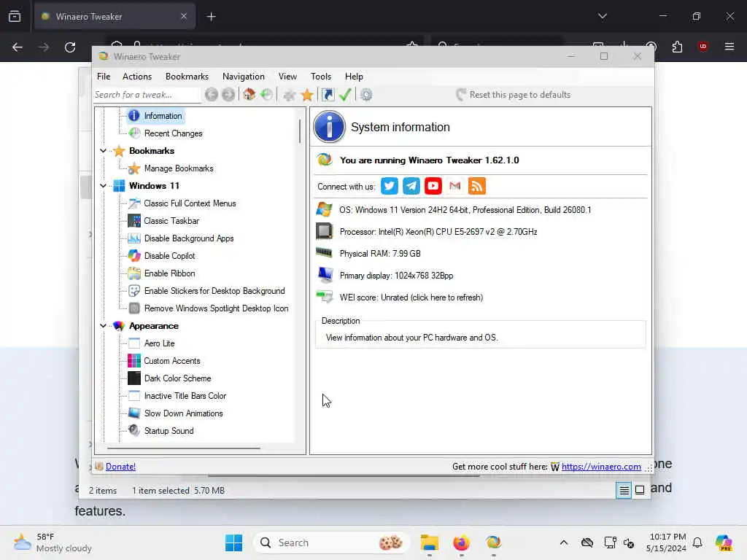Click the large System information icon
The width and height of the screenshot is (747, 560).
[x=329, y=127]
